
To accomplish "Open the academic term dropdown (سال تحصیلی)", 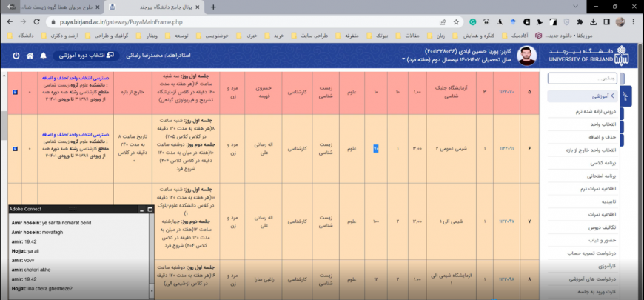I will (x=457, y=60).
